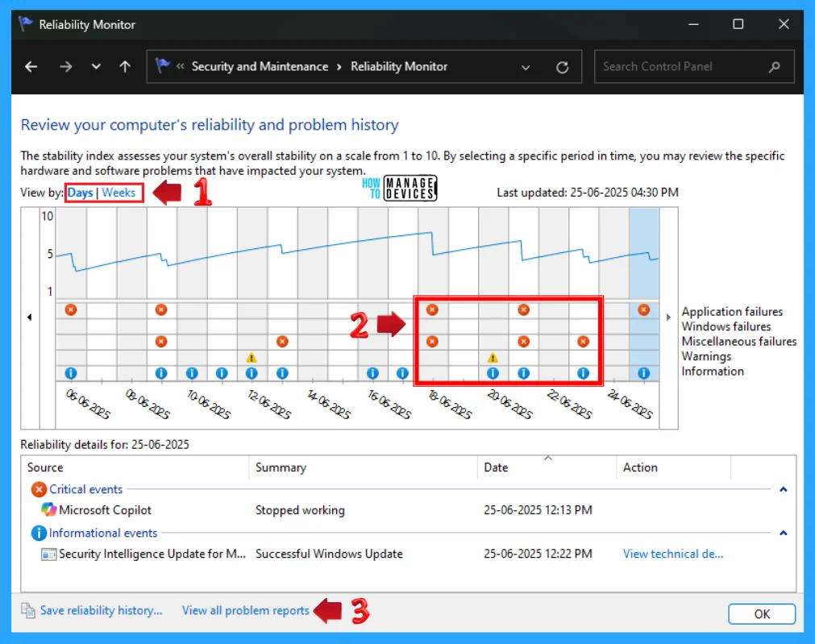Select the information icon on 09-06-2025
Screen dimensions: 815x644
coord(161,373)
